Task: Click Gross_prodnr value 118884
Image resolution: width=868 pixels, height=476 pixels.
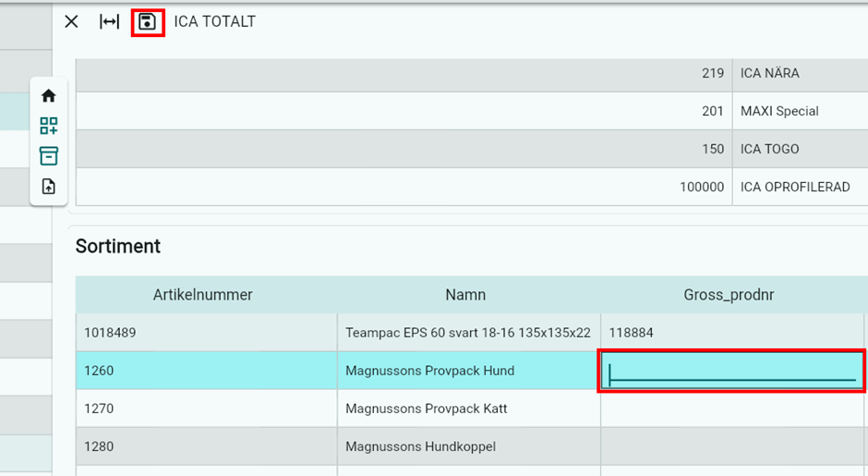Action: click(631, 333)
